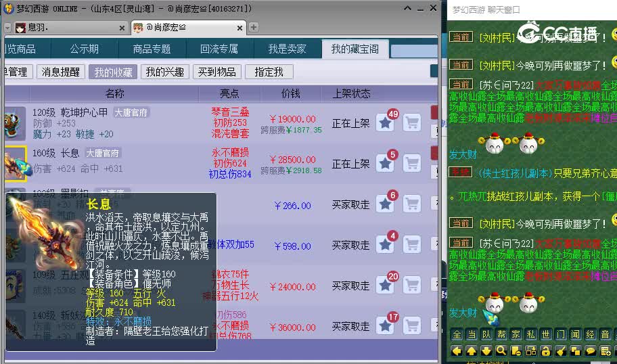Image resolution: width=617 pixels, height=364 pixels.
Task: Click the 大唐官府 tag on 乾坤护心甲
Action: pos(131,112)
